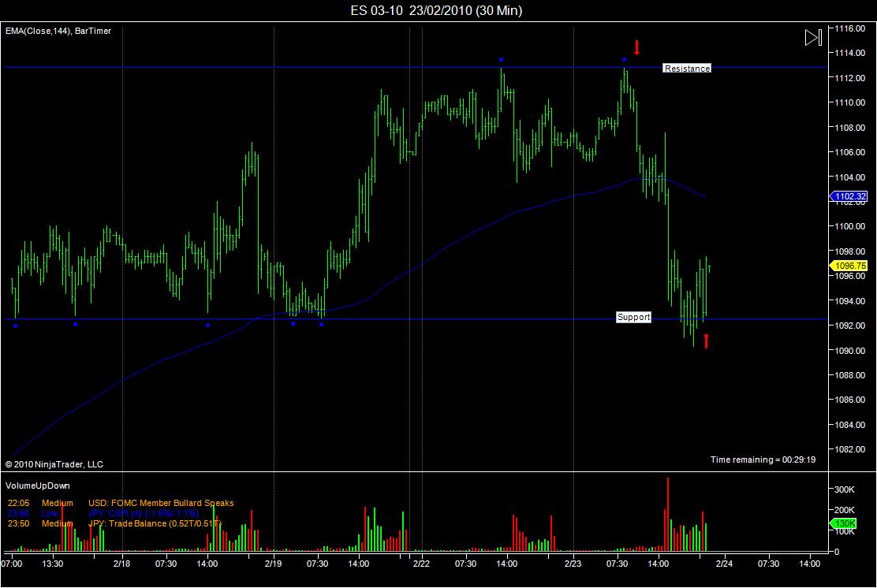Select the Support line label

pos(634,317)
